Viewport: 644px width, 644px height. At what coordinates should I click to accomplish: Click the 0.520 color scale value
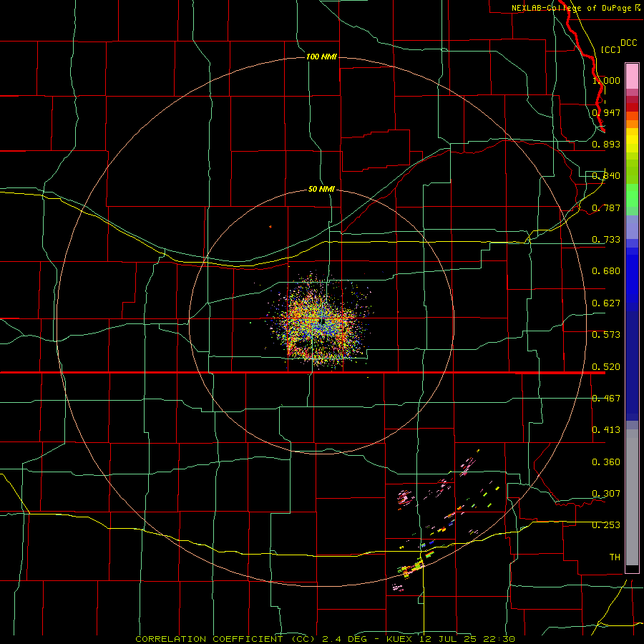point(606,367)
